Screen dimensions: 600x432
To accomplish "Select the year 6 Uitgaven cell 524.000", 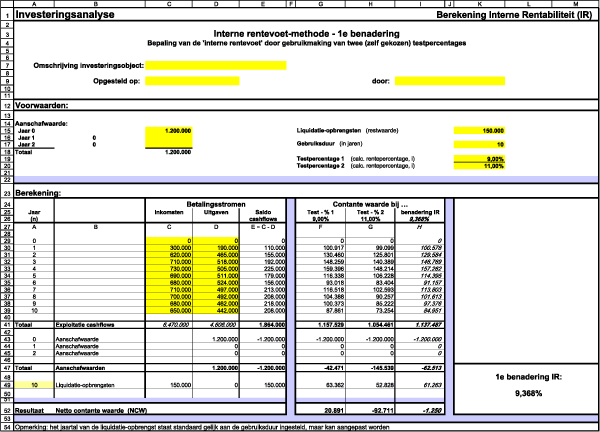I will point(216,282).
